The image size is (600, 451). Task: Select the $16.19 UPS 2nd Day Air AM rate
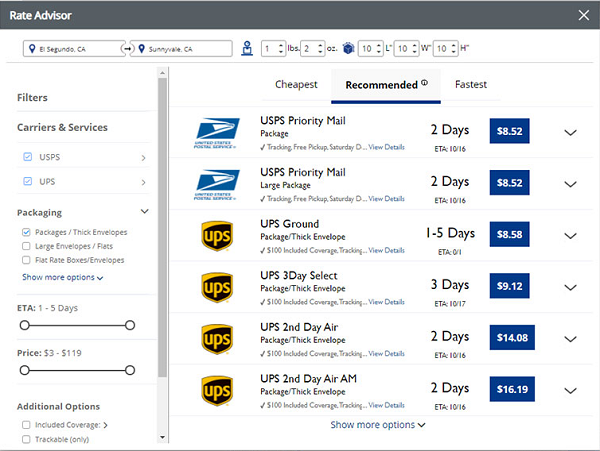(512, 389)
